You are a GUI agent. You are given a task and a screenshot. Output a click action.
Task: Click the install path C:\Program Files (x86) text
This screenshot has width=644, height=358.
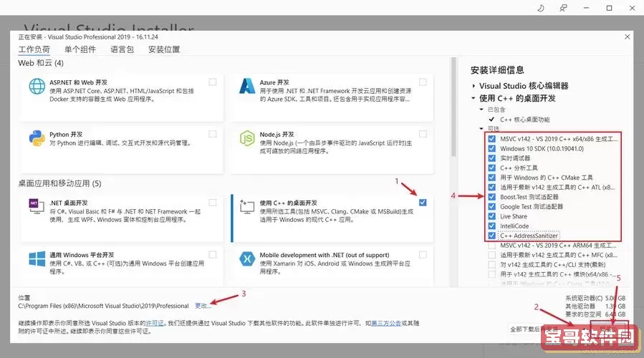tap(103, 306)
